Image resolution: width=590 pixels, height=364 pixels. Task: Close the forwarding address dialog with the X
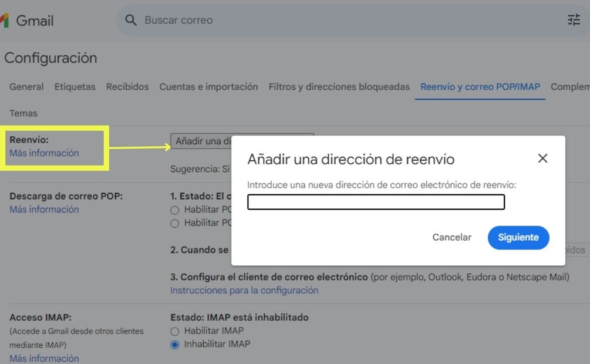click(x=542, y=158)
